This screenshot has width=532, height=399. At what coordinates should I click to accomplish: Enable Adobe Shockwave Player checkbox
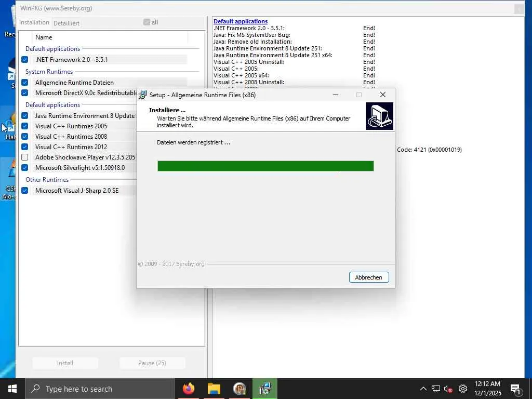[x=25, y=157]
